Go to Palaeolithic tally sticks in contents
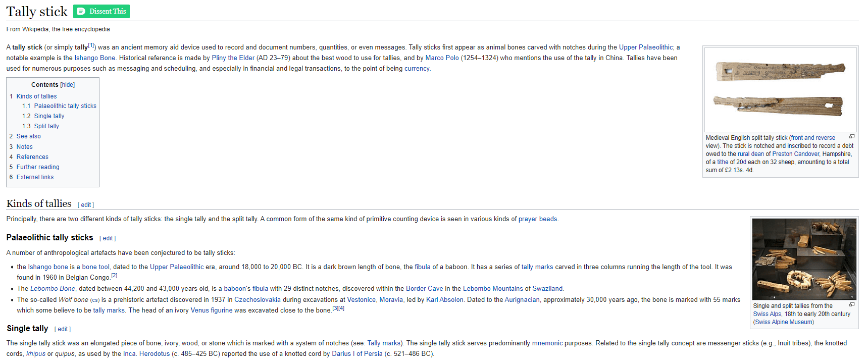 pyautogui.click(x=65, y=106)
